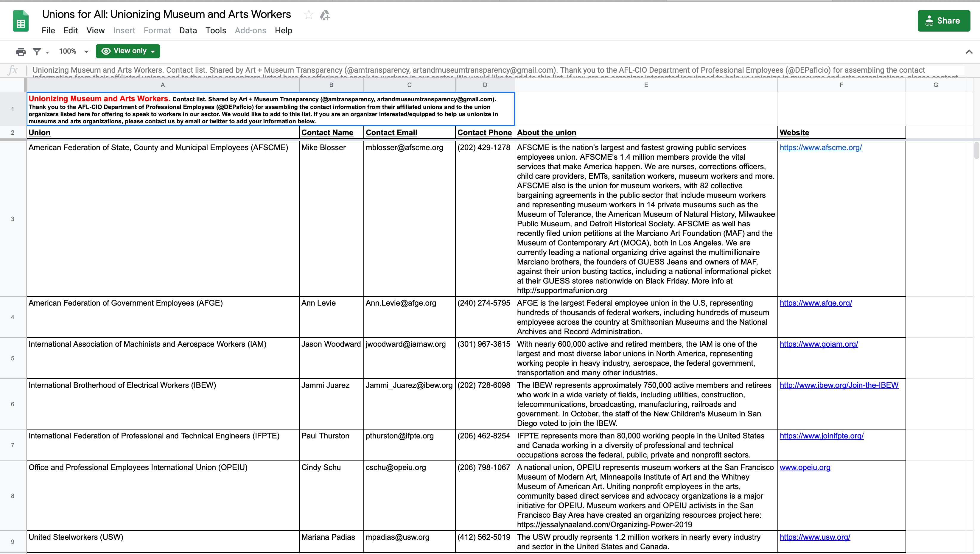Open the www.opeiu.org link
The width and height of the screenshot is (980, 554).
point(805,467)
